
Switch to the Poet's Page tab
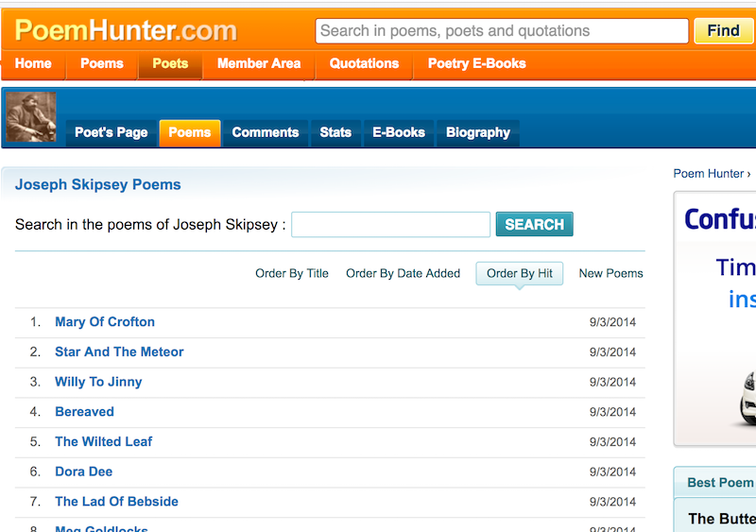click(111, 132)
